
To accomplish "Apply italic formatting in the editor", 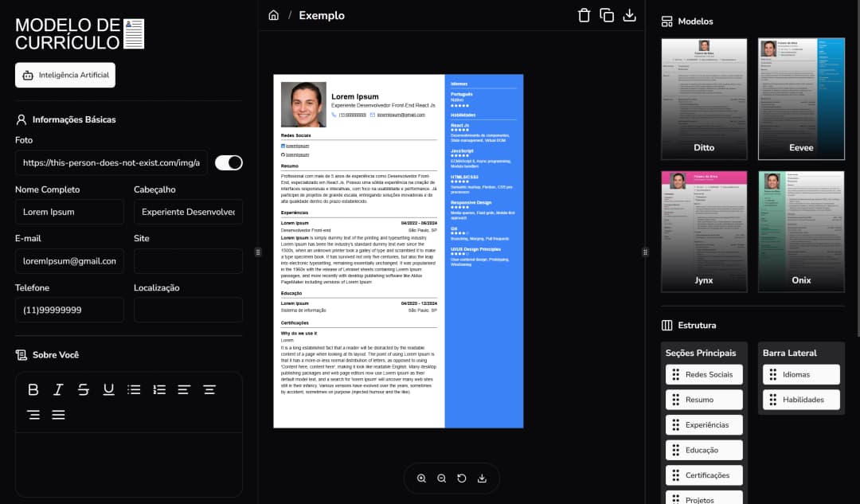I will coord(58,389).
